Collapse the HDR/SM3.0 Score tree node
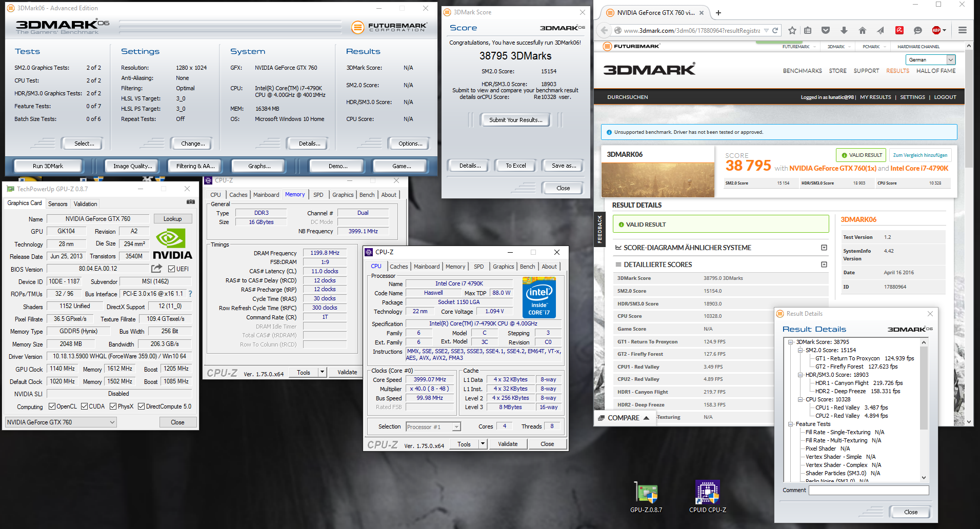Image resolution: width=980 pixels, height=529 pixels. tap(800, 375)
